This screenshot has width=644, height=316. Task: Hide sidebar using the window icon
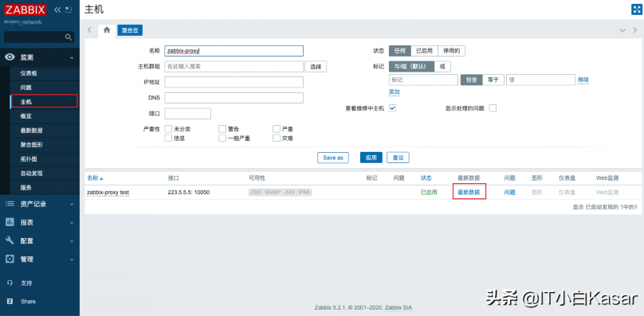[69, 10]
